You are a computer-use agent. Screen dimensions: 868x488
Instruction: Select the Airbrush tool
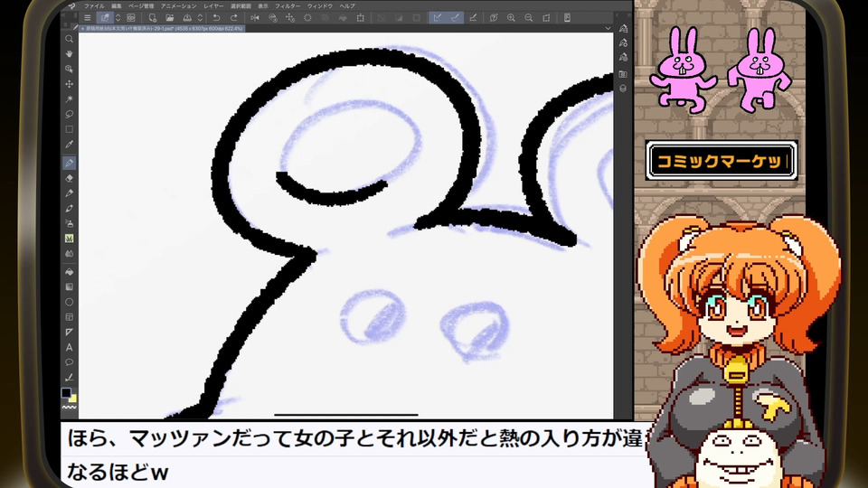(70, 223)
